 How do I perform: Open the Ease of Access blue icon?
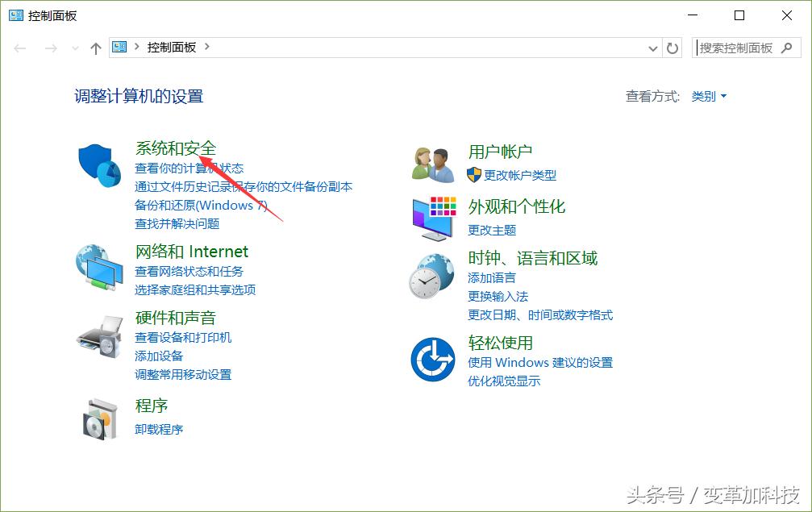[433, 360]
